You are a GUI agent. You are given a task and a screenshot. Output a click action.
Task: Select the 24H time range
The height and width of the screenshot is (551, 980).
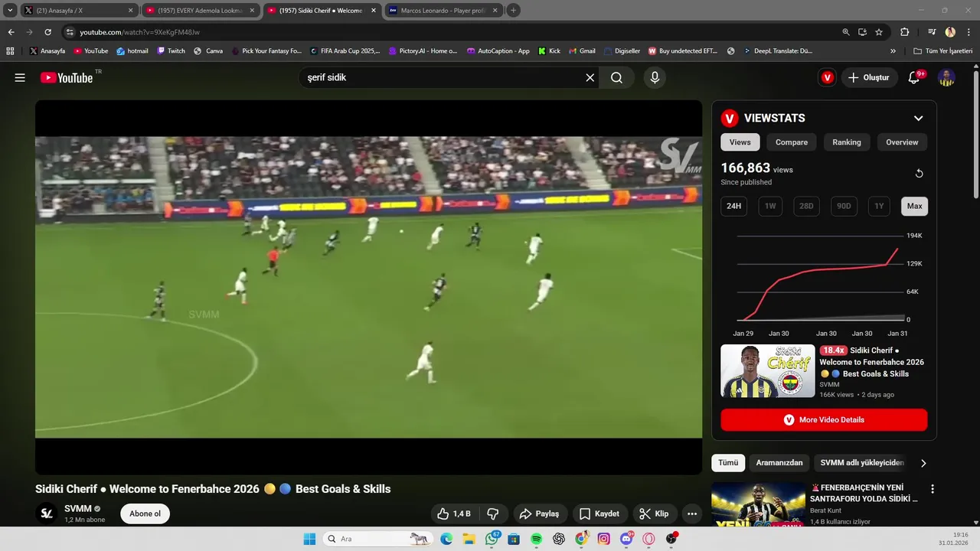[733, 206]
